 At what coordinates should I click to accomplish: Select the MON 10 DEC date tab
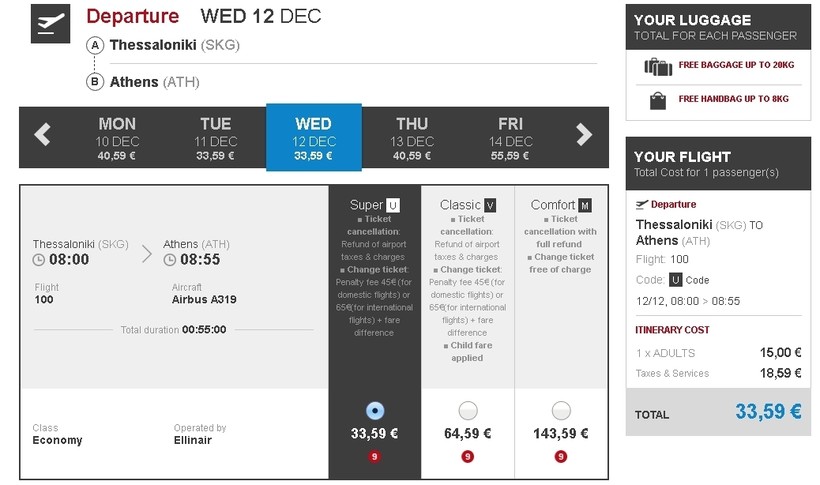pos(117,137)
